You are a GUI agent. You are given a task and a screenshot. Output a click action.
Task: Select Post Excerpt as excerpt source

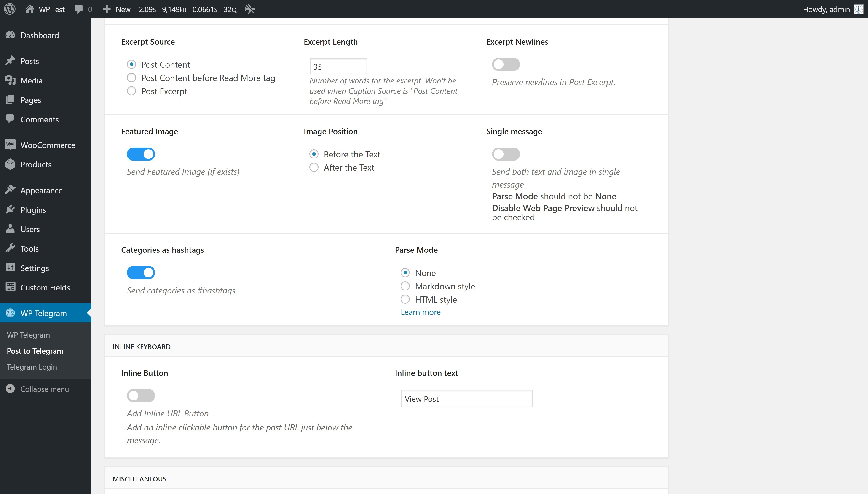coord(131,91)
